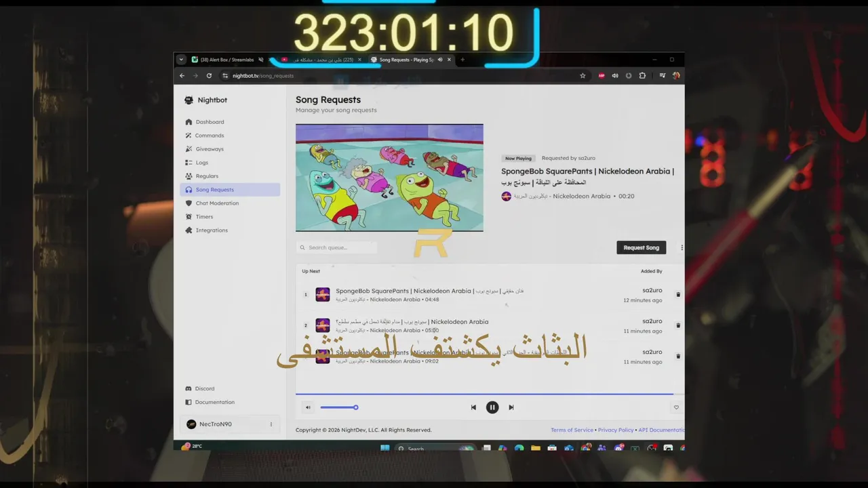Viewport: 868px width, 488px height.
Task: Click the SpongeBob video thumbnail
Action: click(389, 178)
